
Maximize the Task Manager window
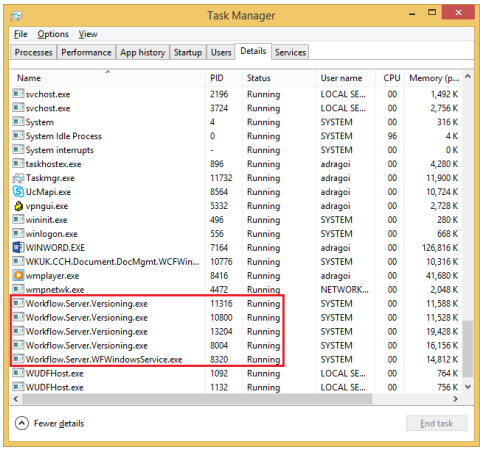[x=432, y=13]
